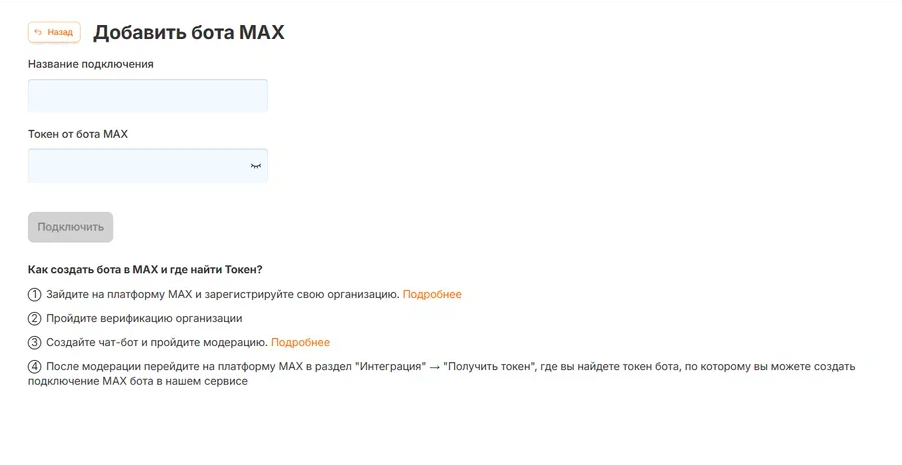Toggle token visibility with the eye icon
This screenshot has width=902, height=465.
click(x=255, y=166)
